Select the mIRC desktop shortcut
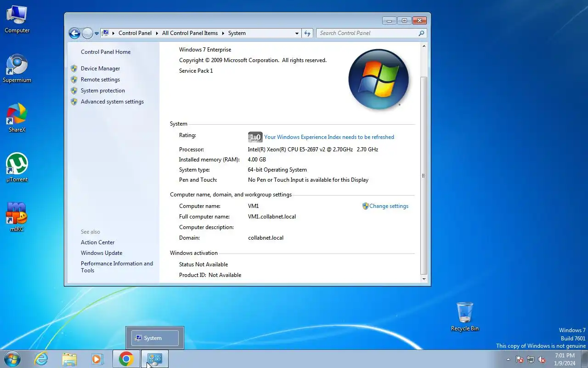Screen dimensions: 588x368 point(17,217)
